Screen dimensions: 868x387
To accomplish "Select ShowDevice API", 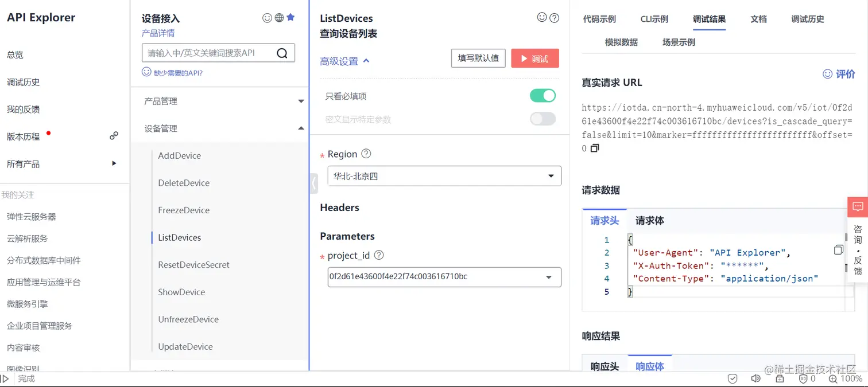I will pos(181,292).
